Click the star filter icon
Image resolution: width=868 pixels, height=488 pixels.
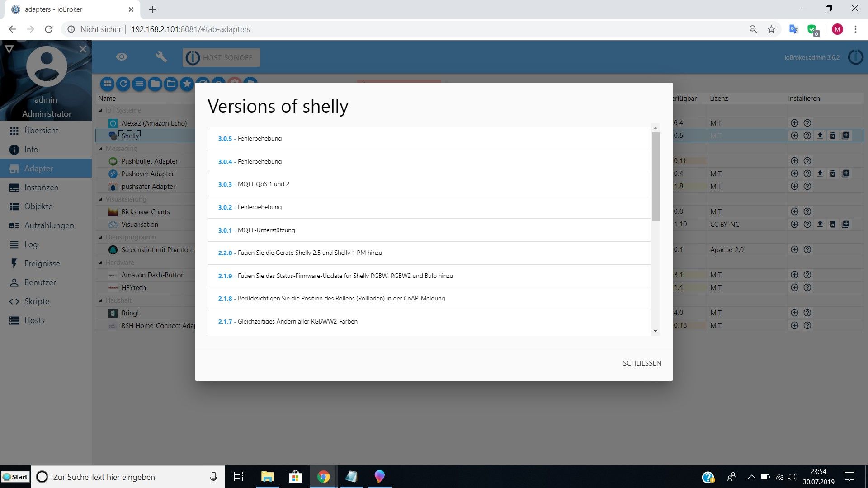point(187,84)
